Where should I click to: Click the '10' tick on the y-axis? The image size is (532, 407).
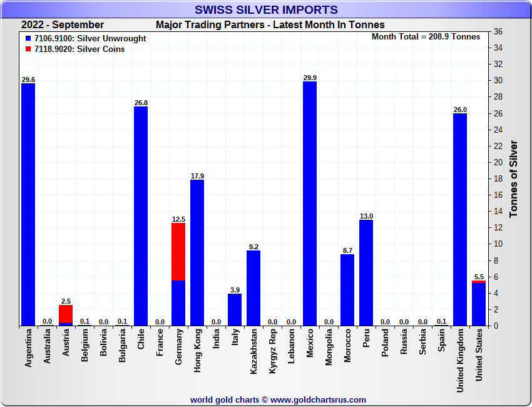click(498, 244)
